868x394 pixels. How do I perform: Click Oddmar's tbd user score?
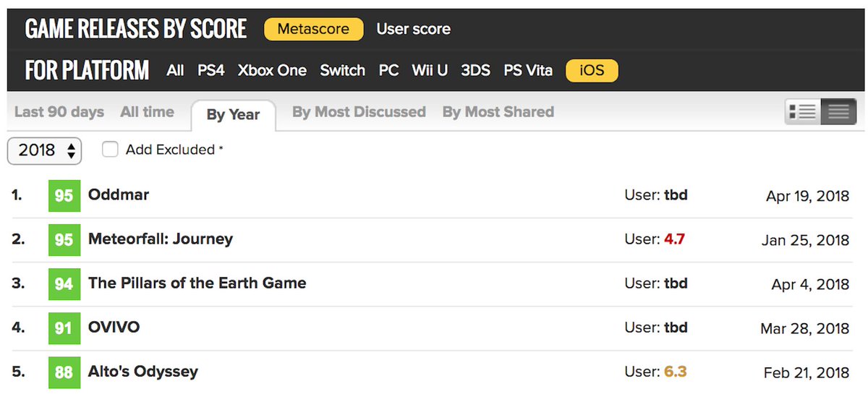click(676, 194)
